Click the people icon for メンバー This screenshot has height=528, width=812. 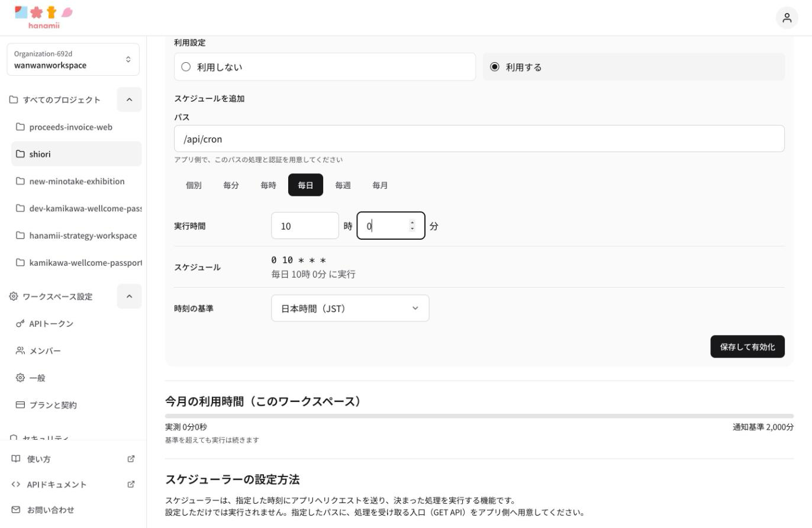click(x=20, y=351)
